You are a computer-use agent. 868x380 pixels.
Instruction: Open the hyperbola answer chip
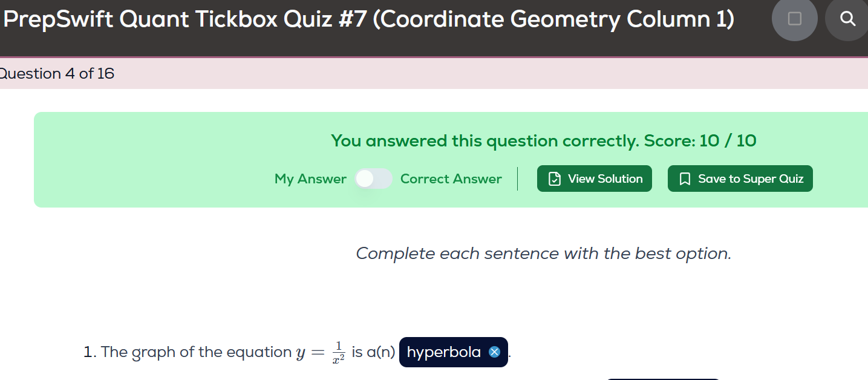point(444,352)
